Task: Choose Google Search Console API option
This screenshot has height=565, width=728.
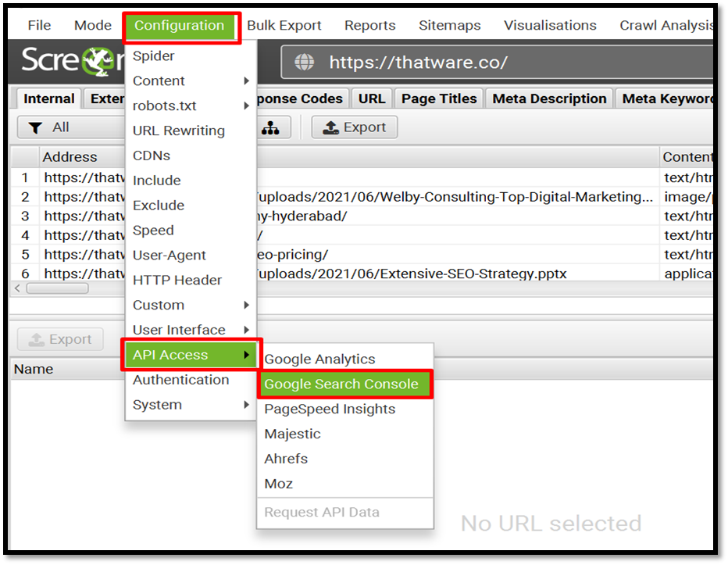Action: [x=345, y=384]
